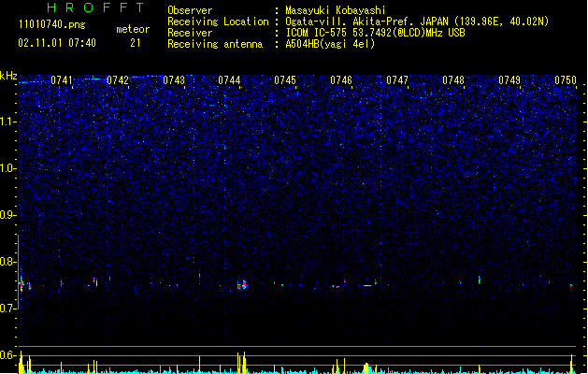Click the 1.0 kHz axis label
The height and width of the screenshot is (374, 588).
[7, 168]
